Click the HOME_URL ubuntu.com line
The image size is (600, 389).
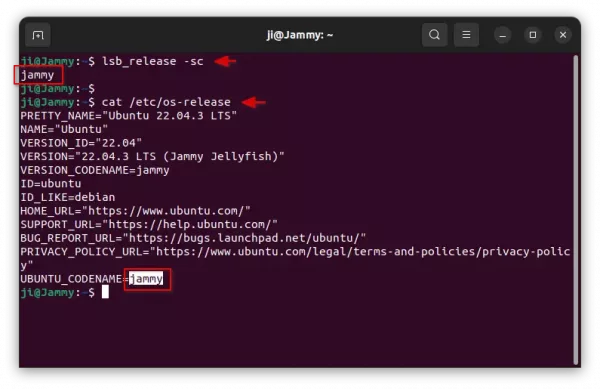[135, 211]
